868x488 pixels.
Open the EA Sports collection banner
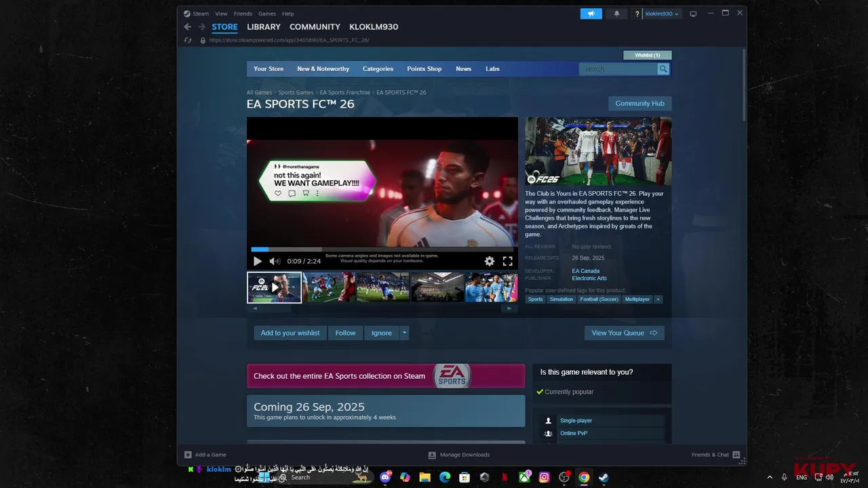[386, 376]
